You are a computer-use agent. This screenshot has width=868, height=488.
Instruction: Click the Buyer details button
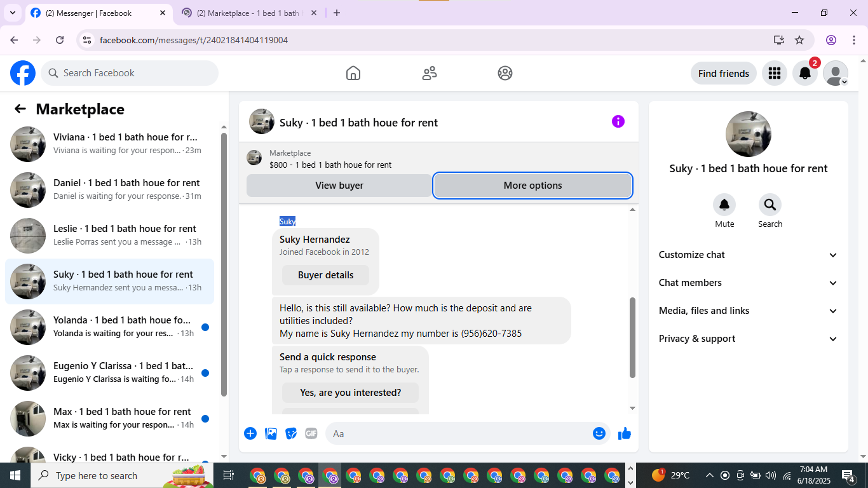(x=325, y=275)
